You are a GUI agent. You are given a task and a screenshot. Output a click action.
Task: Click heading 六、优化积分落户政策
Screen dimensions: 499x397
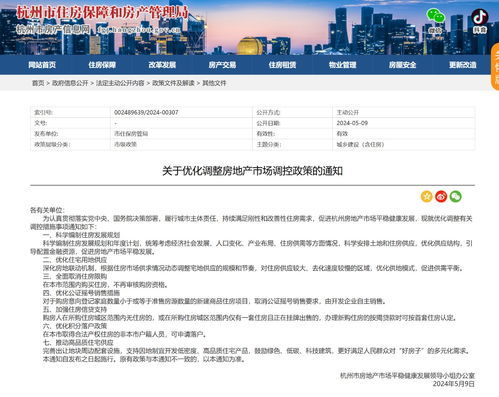75,326
